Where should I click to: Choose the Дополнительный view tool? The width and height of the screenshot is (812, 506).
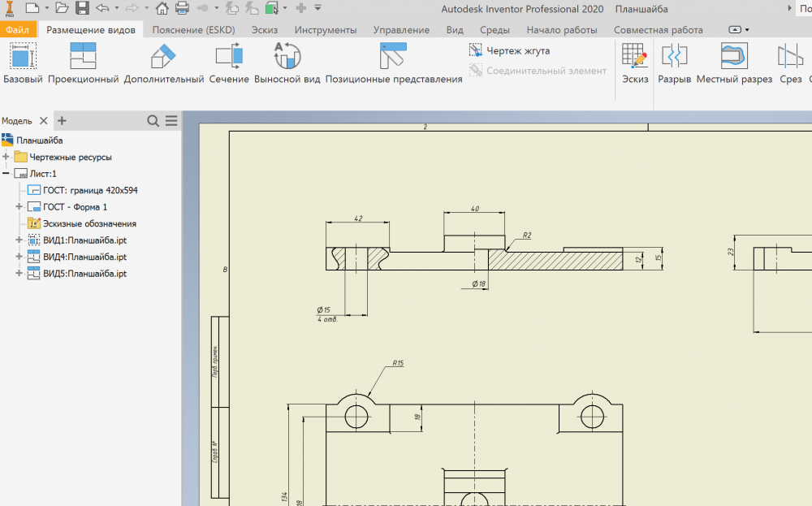pos(163,63)
